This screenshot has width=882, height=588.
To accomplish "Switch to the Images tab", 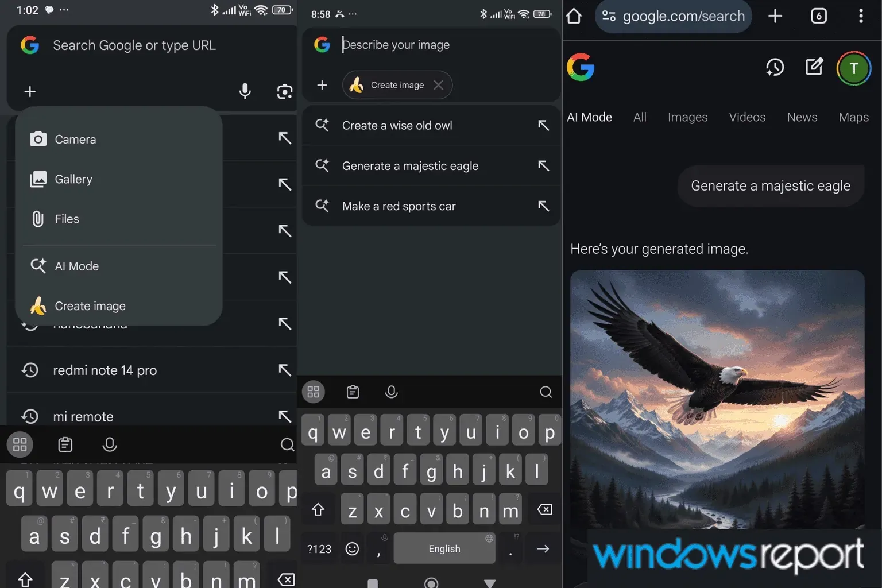I will [687, 117].
